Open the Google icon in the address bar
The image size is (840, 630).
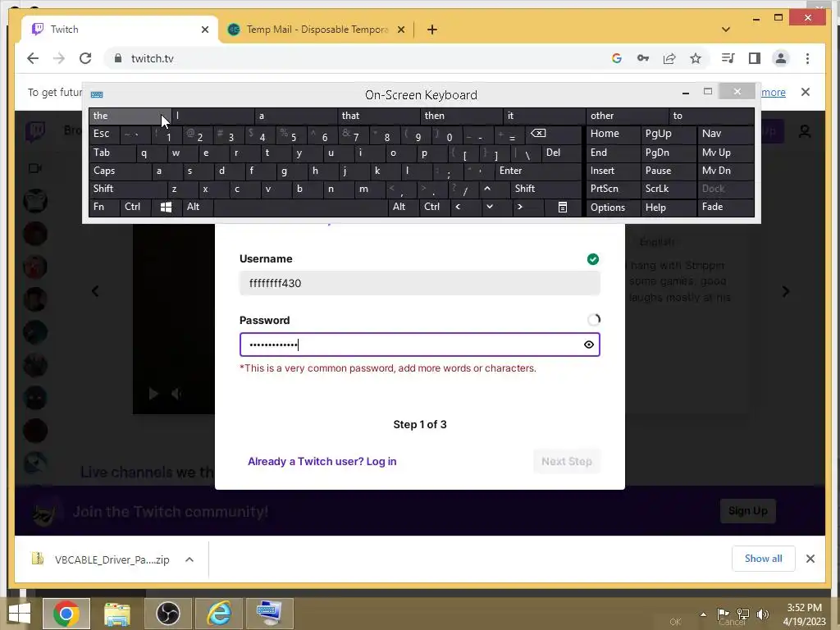pos(617,58)
